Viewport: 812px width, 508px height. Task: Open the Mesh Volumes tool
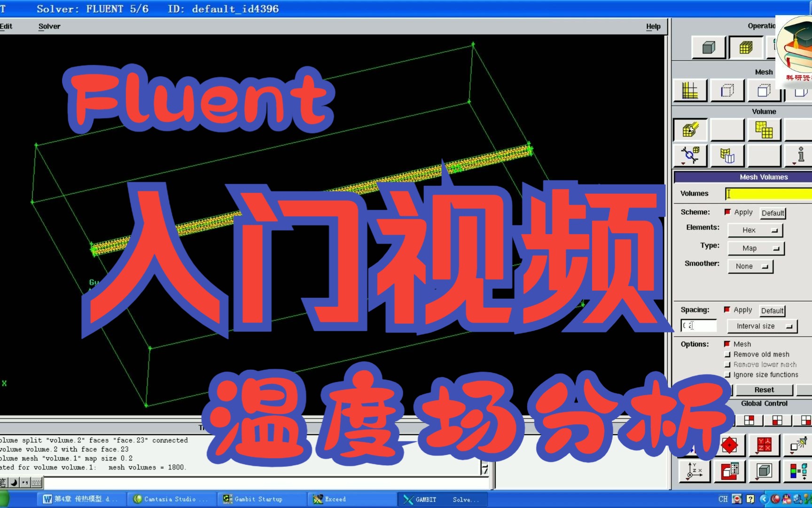point(690,129)
